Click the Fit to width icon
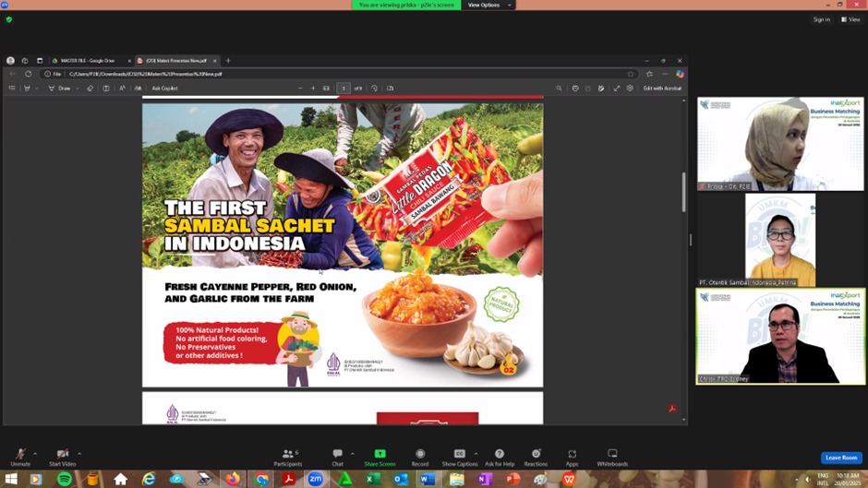The image size is (868, 488). (x=326, y=88)
